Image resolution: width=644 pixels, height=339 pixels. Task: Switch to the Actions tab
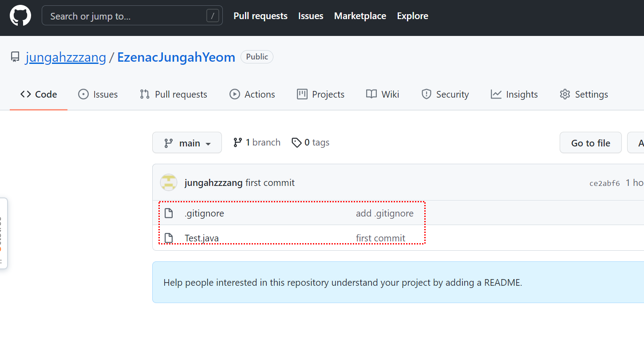tap(252, 95)
